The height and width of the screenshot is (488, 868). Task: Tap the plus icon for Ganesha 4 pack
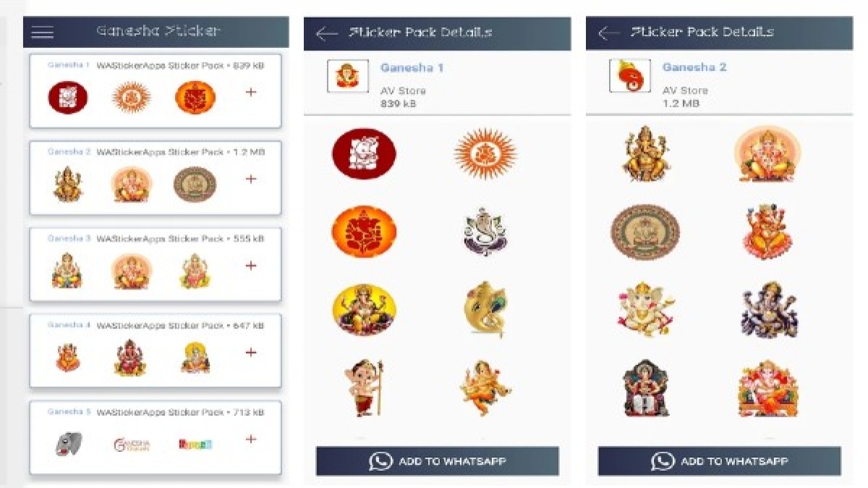pos(251,352)
